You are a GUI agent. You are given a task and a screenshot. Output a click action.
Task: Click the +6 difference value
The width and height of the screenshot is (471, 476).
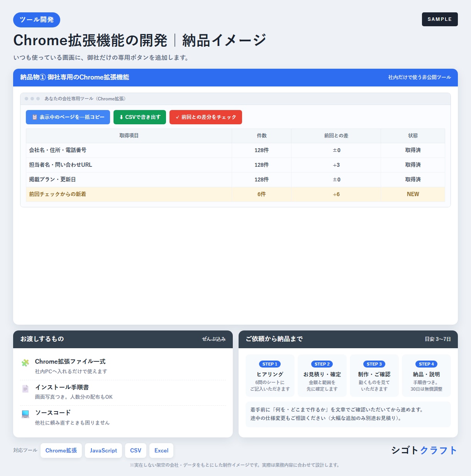tap(336, 194)
